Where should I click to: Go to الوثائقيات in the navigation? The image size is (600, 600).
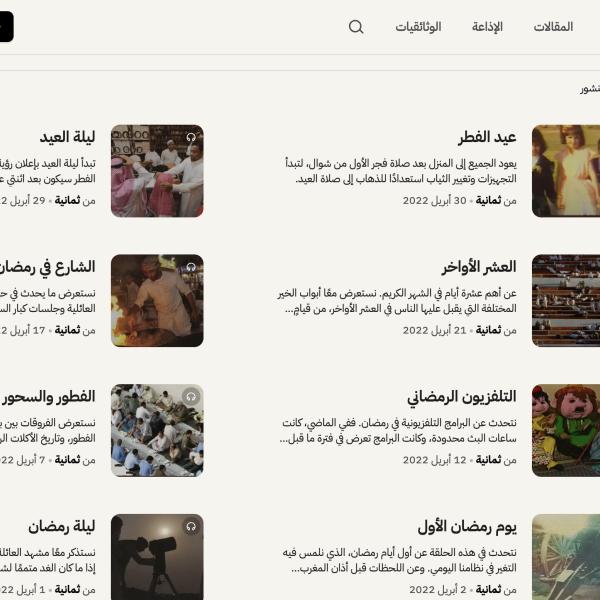pos(418,27)
